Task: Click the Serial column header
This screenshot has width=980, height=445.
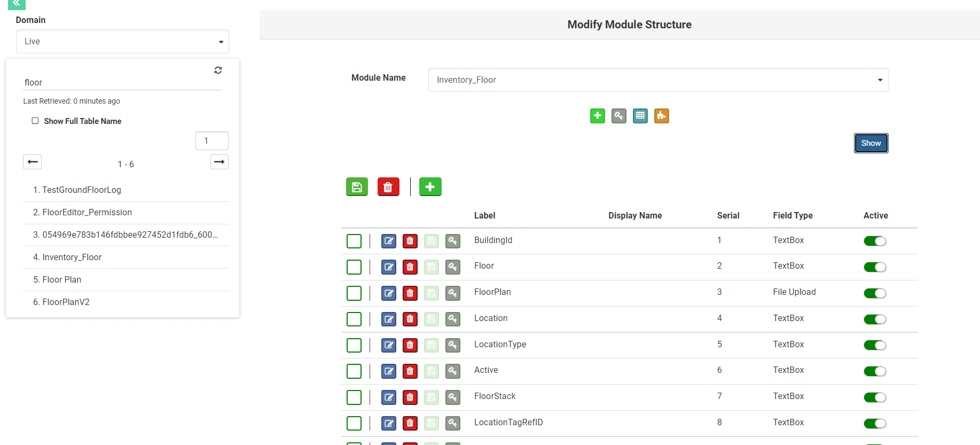Action: [728, 216]
